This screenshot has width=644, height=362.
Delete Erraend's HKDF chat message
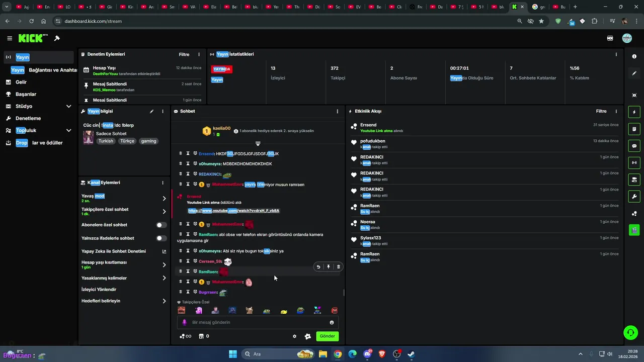(x=181, y=154)
